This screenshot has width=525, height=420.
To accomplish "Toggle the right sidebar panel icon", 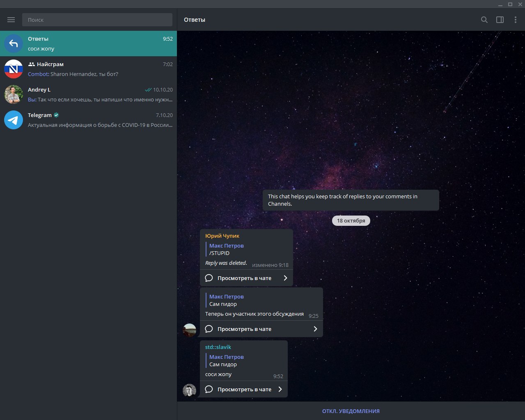I will click(x=500, y=20).
